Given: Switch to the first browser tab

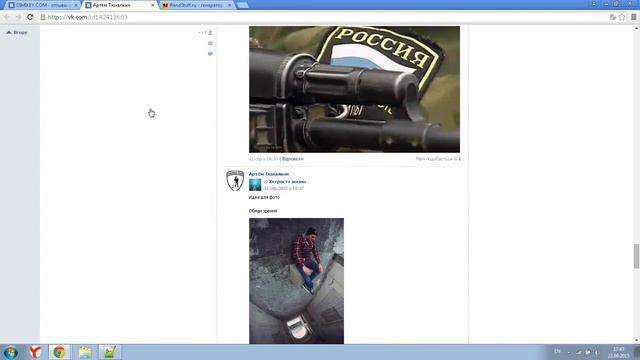Looking at the screenshot, I should pyautogui.click(x=41, y=5).
